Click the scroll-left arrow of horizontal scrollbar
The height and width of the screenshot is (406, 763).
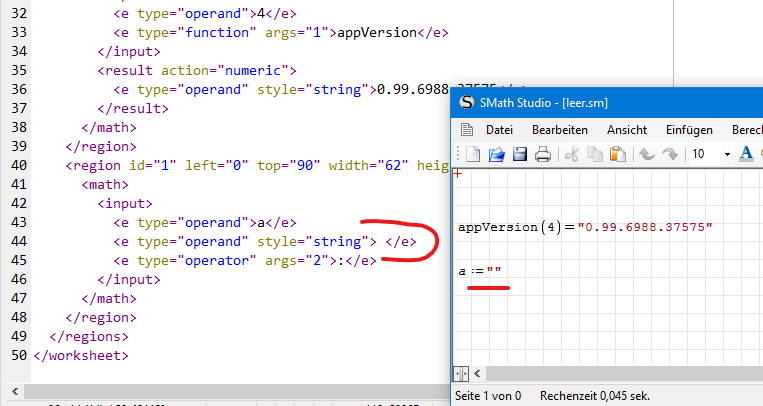pyautogui.click(x=478, y=373)
